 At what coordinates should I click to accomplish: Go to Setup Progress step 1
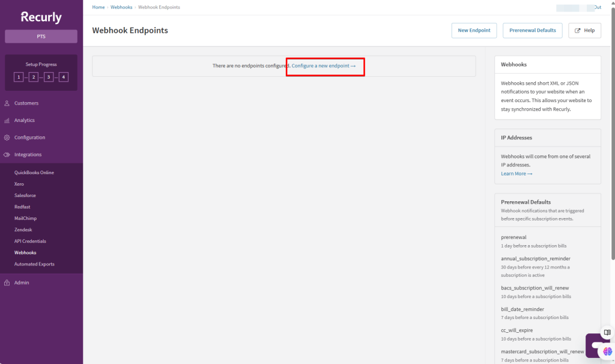pos(19,77)
